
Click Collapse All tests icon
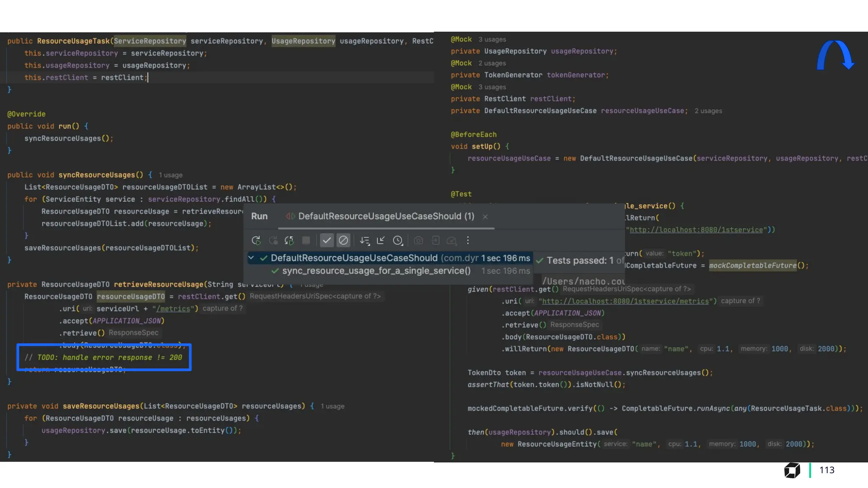point(381,241)
